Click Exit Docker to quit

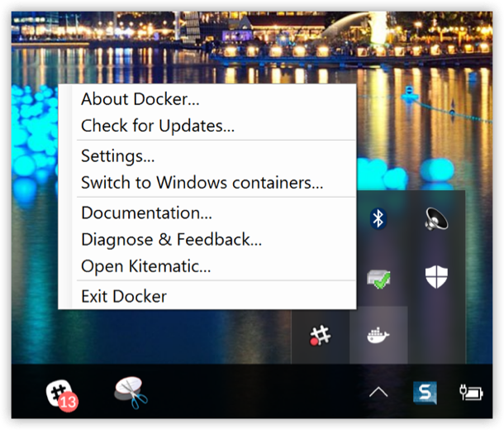(124, 296)
